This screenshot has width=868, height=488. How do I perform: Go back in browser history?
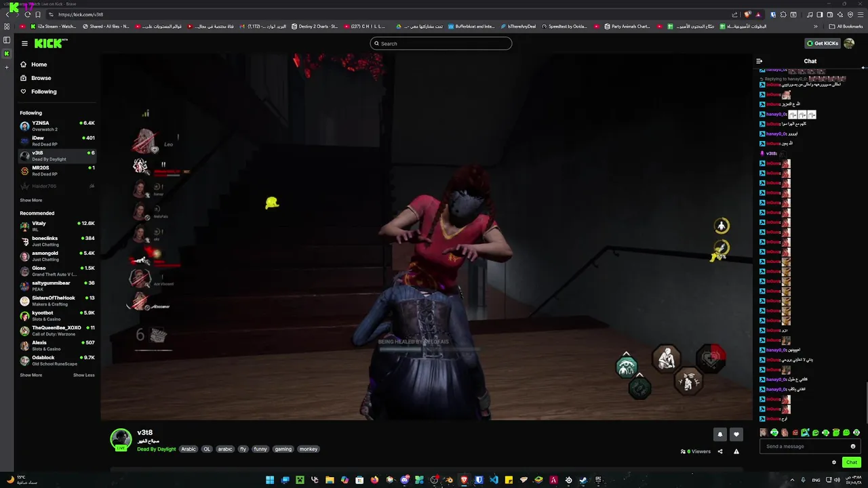point(7,14)
